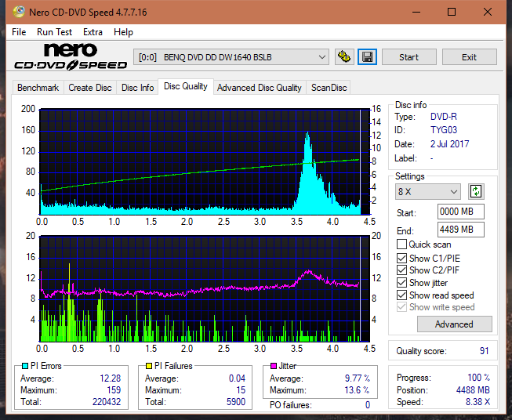Click the PI Failures total value 5900

pos(236,402)
